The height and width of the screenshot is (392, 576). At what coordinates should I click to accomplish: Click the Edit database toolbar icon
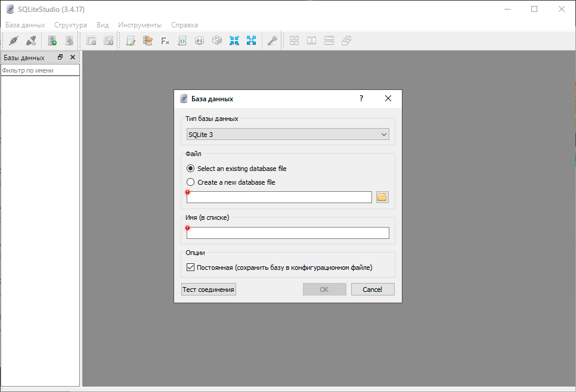(x=69, y=41)
